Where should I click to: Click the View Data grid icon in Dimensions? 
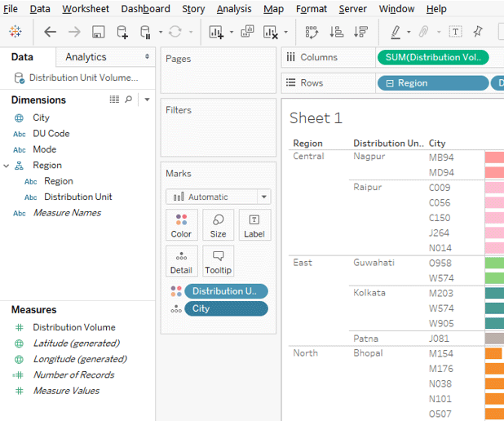point(114,100)
